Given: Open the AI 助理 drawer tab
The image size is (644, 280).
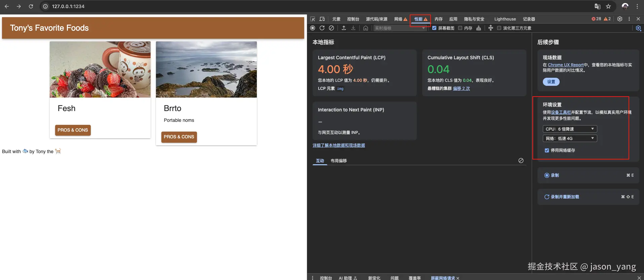Looking at the screenshot, I should 348,278.
